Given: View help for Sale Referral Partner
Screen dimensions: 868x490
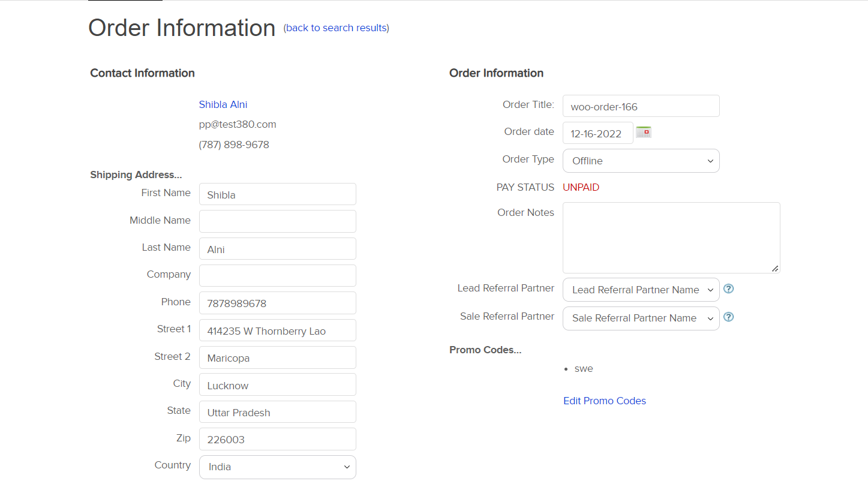Looking at the screenshot, I should coord(728,317).
